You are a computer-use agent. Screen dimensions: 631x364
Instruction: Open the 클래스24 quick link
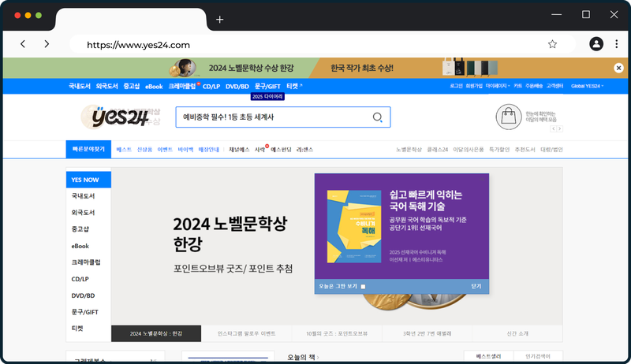pyautogui.click(x=438, y=150)
